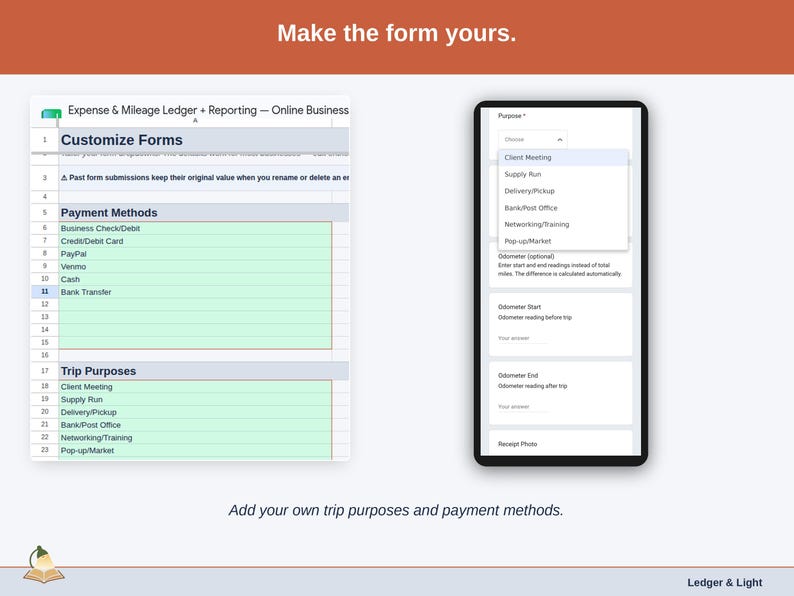The width and height of the screenshot is (794, 596).
Task: Click the lamp and book logo
Action: tap(44, 565)
